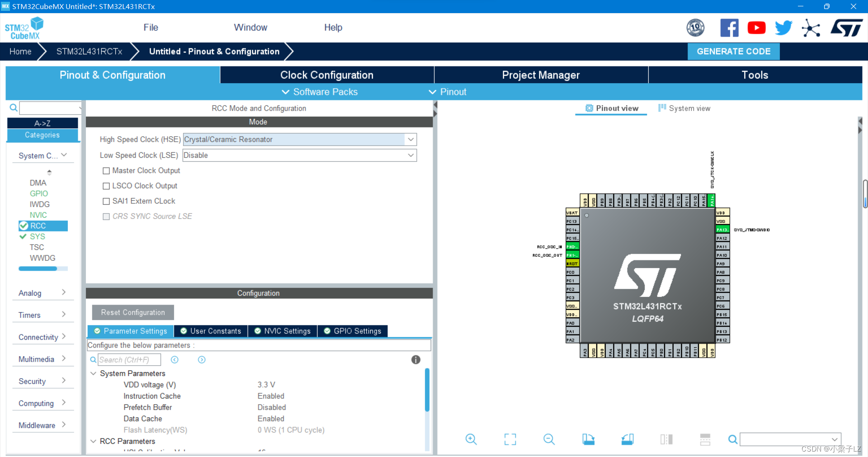Switch to the Project Manager tab
The width and height of the screenshot is (868, 457).
click(541, 75)
